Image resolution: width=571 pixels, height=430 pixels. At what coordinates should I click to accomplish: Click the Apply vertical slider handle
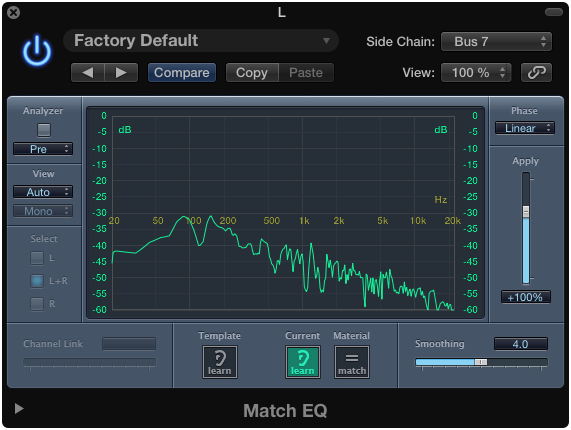pyautogui.click(x=526, y=212)
